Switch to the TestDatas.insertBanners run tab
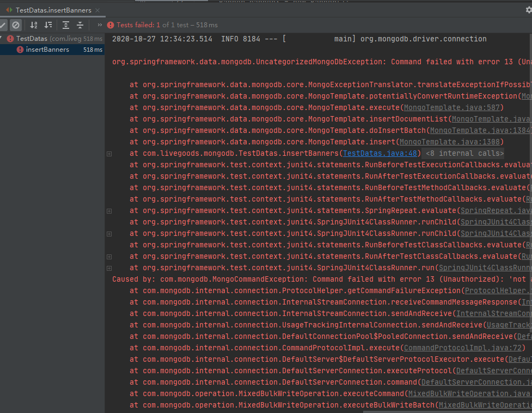 53,10
